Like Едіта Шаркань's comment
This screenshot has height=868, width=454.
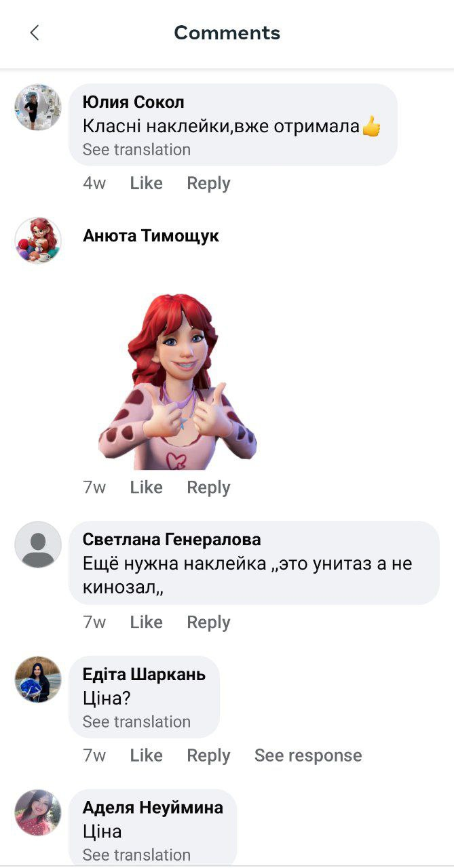point(147,755)
